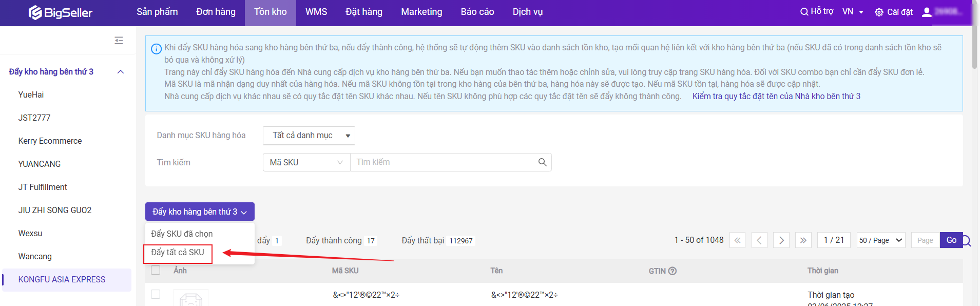Jump to the last page with the double-right arrow
Image resolution: width=980 pixels, height=306 pixels.
(803, 240)
